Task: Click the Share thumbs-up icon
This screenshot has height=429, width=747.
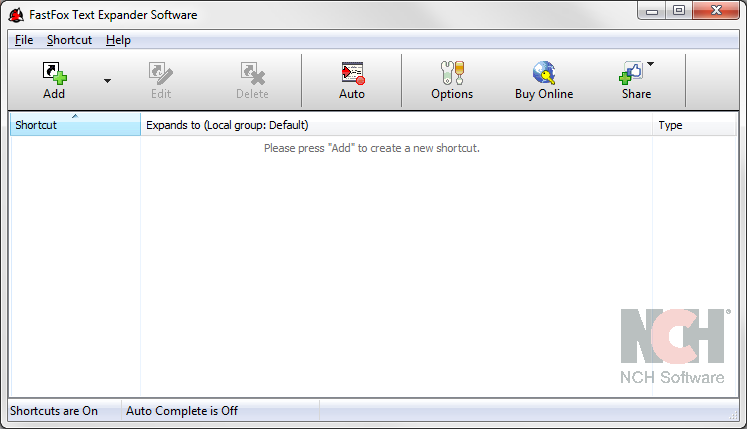Action: pos(631,73)
